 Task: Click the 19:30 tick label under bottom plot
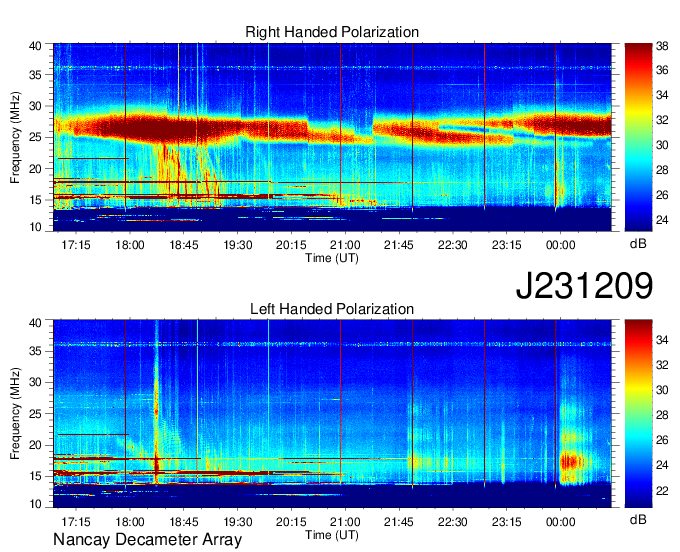(237, 522)
